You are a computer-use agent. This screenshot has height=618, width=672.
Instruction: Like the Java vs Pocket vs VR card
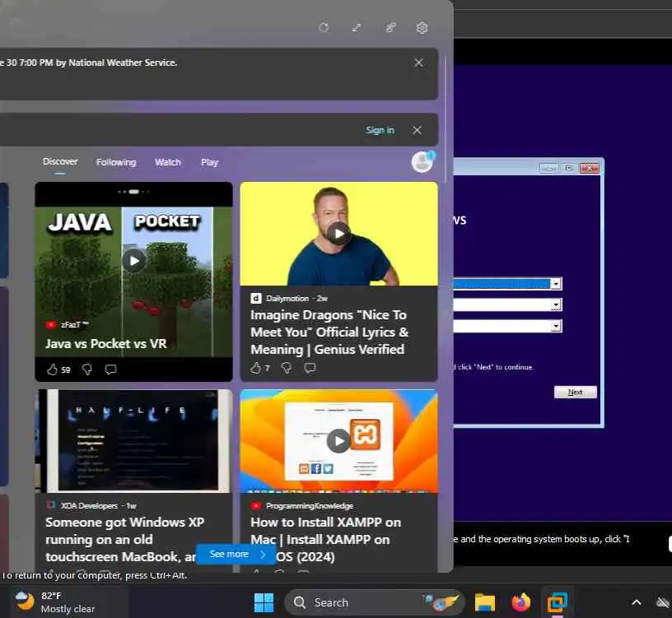tap(52, 369)
